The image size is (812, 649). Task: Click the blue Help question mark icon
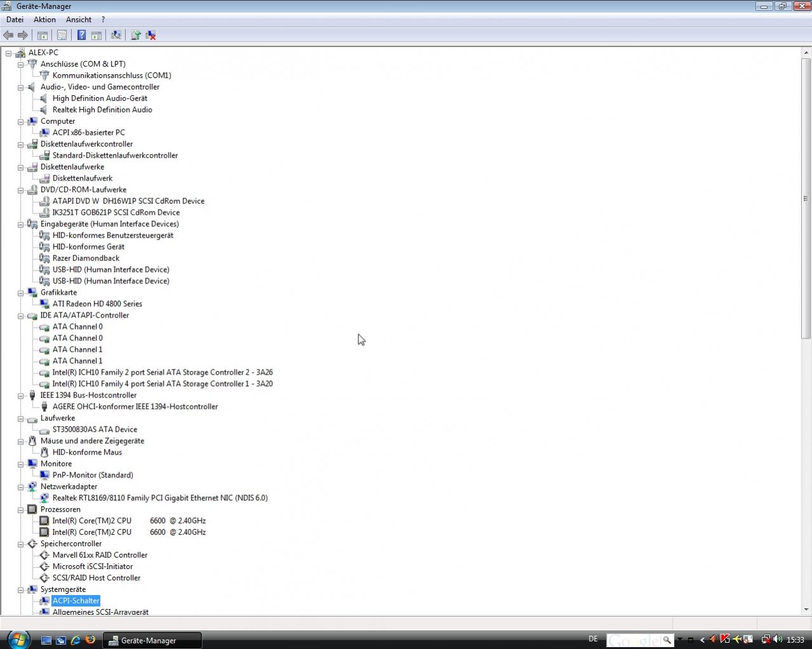81,35
